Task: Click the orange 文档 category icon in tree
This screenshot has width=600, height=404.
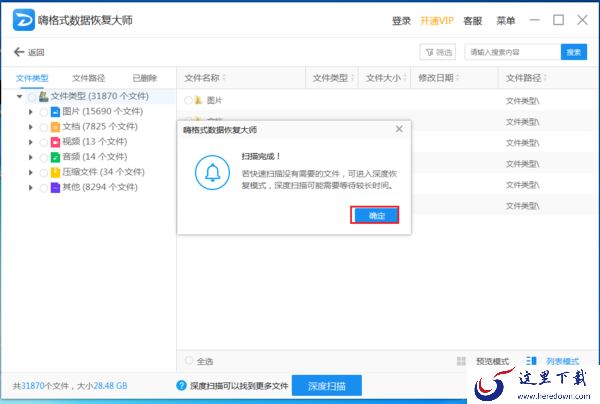Action: click(x=55, y=127)
